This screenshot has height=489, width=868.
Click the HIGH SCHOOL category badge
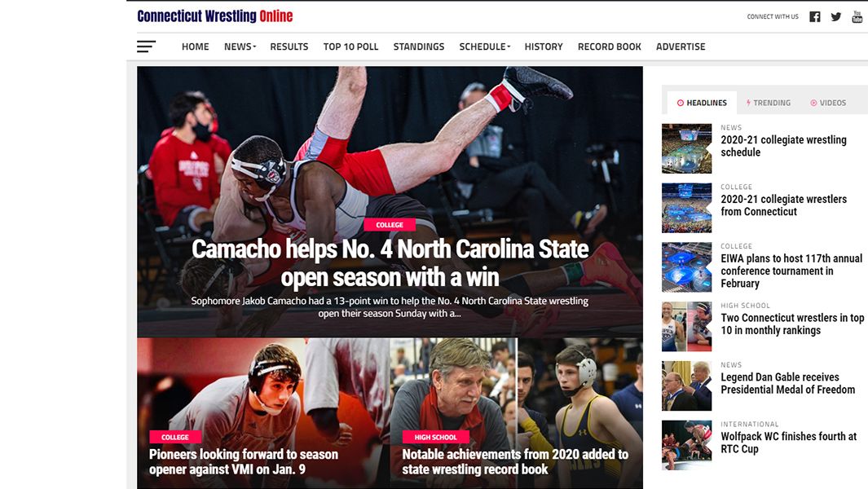click(x=436, y=437)
